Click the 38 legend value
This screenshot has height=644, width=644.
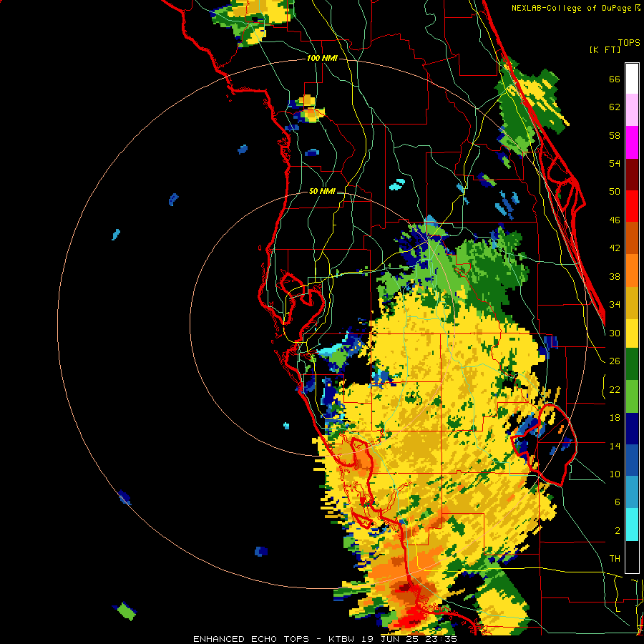tap(615, 277)
